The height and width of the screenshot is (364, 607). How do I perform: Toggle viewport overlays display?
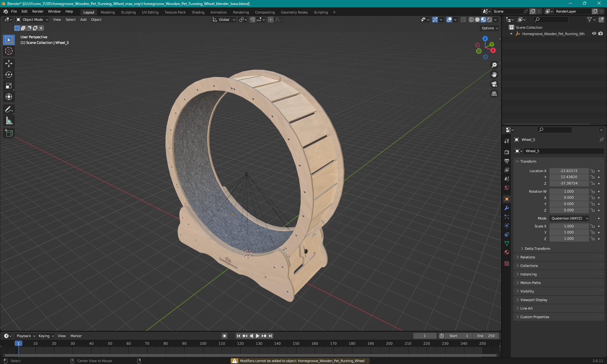(x=449, y=20)
